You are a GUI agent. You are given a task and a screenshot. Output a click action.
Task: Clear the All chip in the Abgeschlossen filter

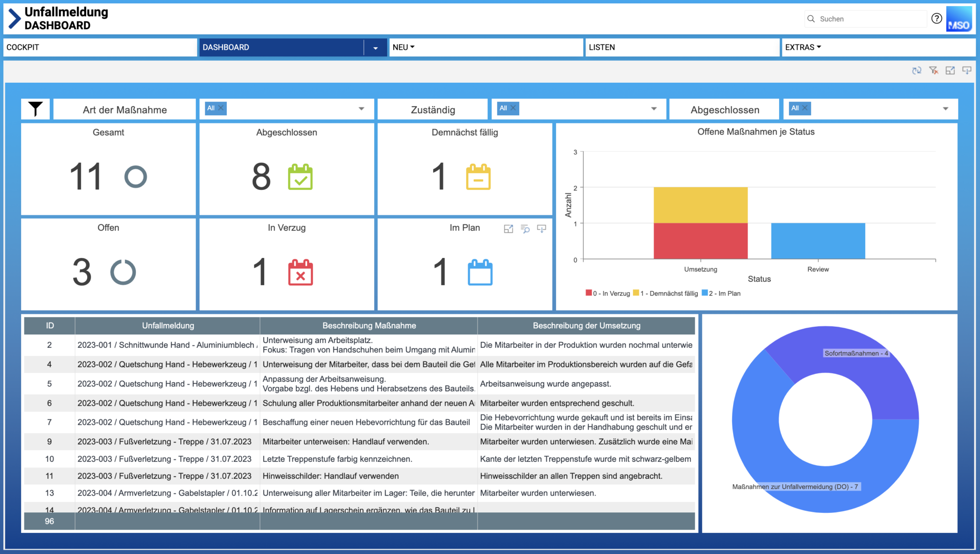(x=805, y=108)
